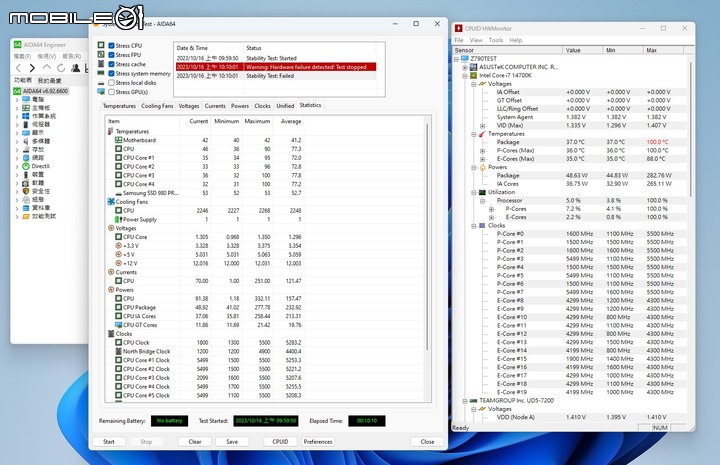Uncheck the Stress FPU checkbox

coord(111,55)
